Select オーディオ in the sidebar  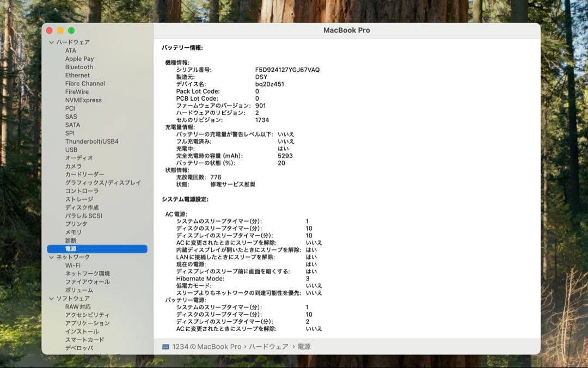pyautogui.click(x=79, y=158)
